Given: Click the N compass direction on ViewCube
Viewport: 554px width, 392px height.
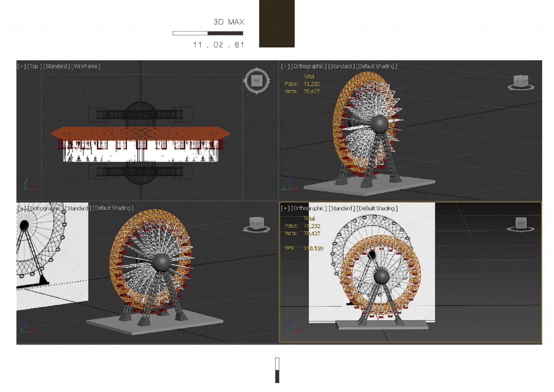Looking at the screenshot, I should (257, 69).
